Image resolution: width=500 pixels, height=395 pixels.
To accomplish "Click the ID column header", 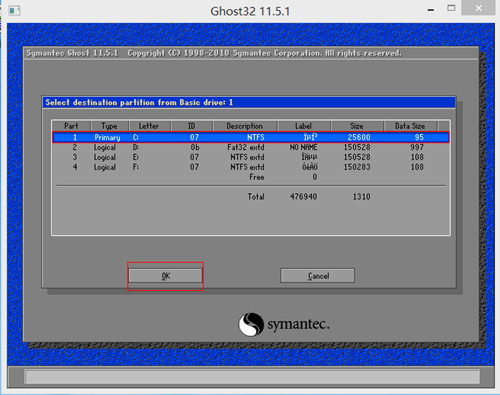I will pyautogui.click(x=191, y=126).
